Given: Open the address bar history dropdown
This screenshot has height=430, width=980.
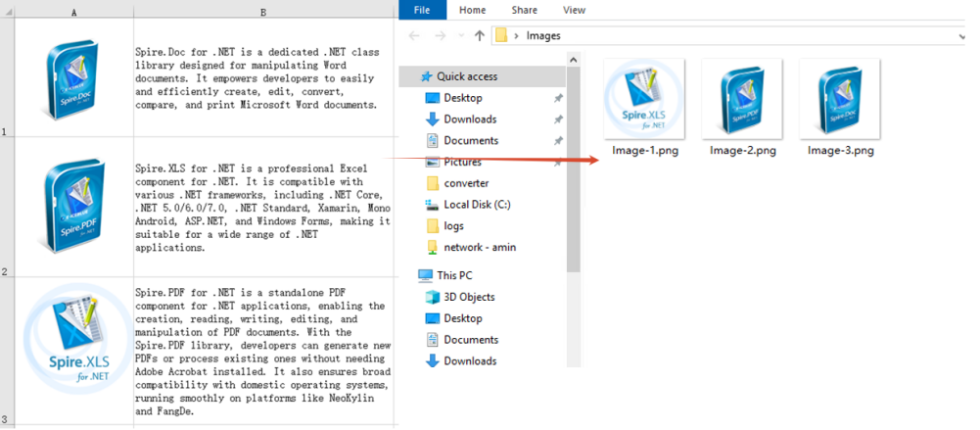Looking at the screenshot, I should point(960,36).
